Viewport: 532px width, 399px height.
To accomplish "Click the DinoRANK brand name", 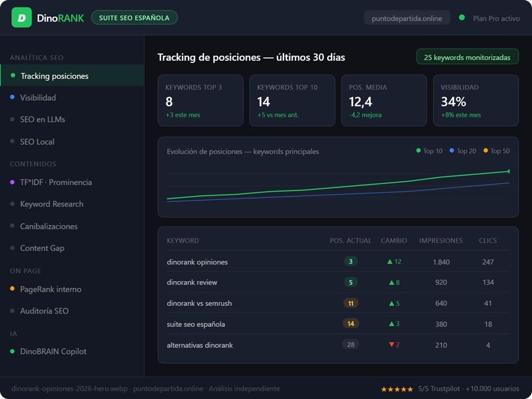I will (x=61, y=18).
